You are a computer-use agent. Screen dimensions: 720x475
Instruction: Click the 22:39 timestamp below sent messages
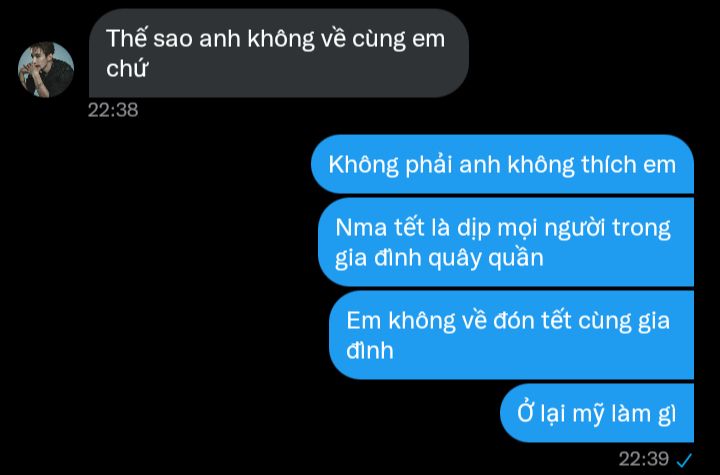644,459
